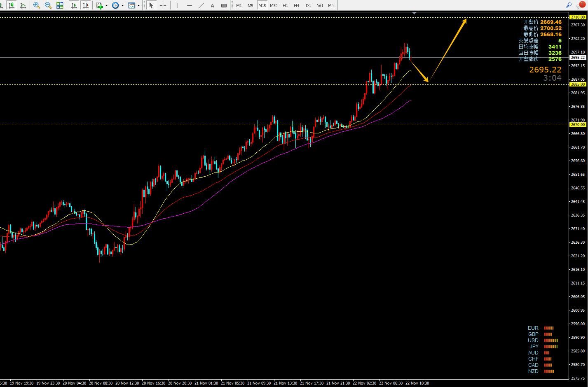Screen dimensions: 588x387
Task: Click the 21 Nov 01:30 time axis label
Action: pos(206,383)
